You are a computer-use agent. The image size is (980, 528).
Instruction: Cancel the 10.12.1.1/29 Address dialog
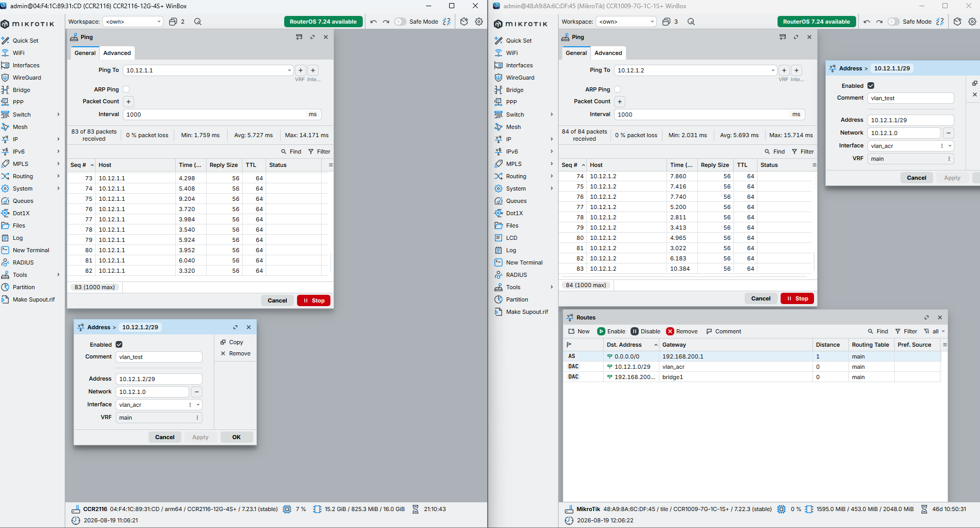[916, 178]
